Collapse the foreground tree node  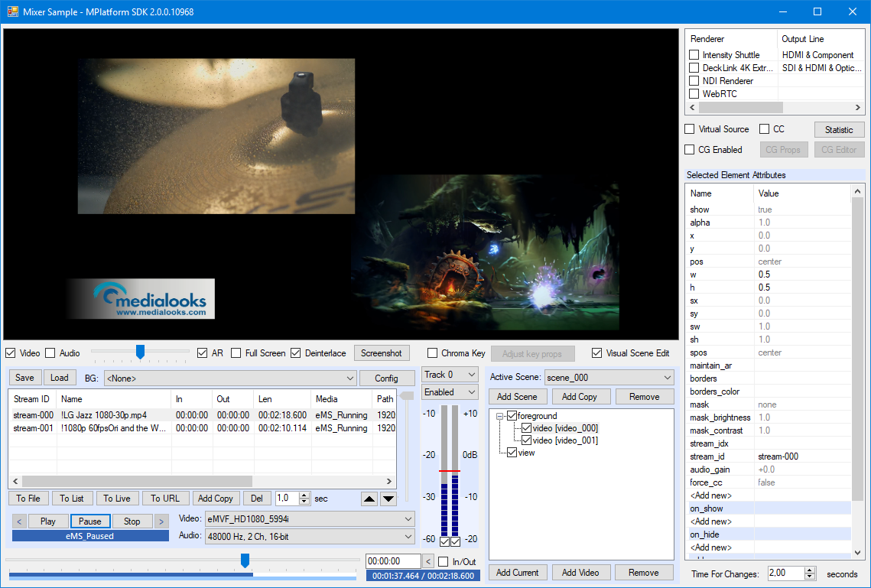pos(499,416)
